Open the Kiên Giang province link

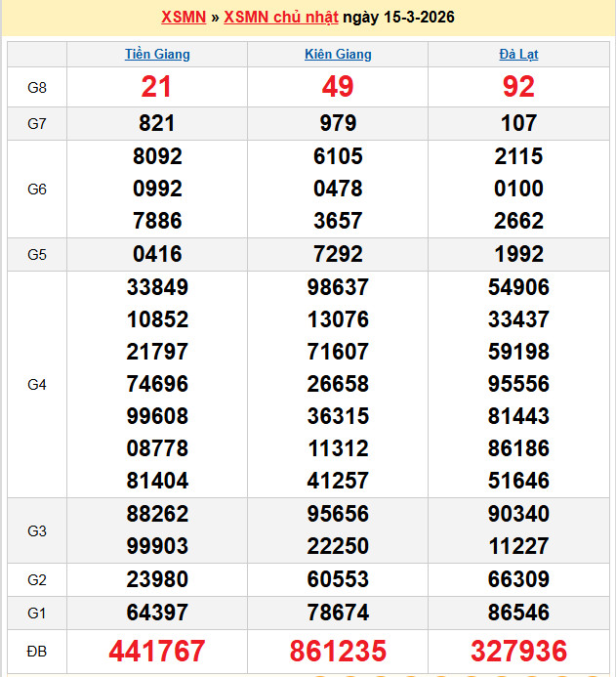pyautogui.click(x=338, y=55)
